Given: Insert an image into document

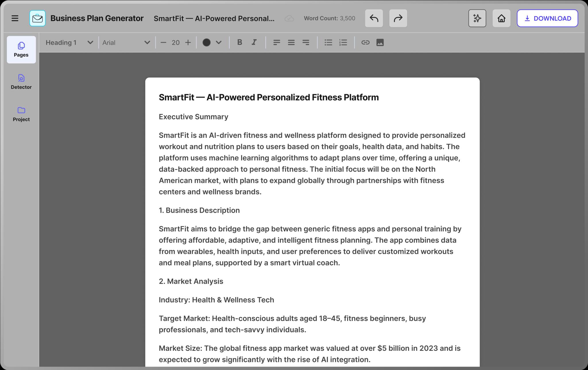Looking at the screenshot, I should click(380, 42).
